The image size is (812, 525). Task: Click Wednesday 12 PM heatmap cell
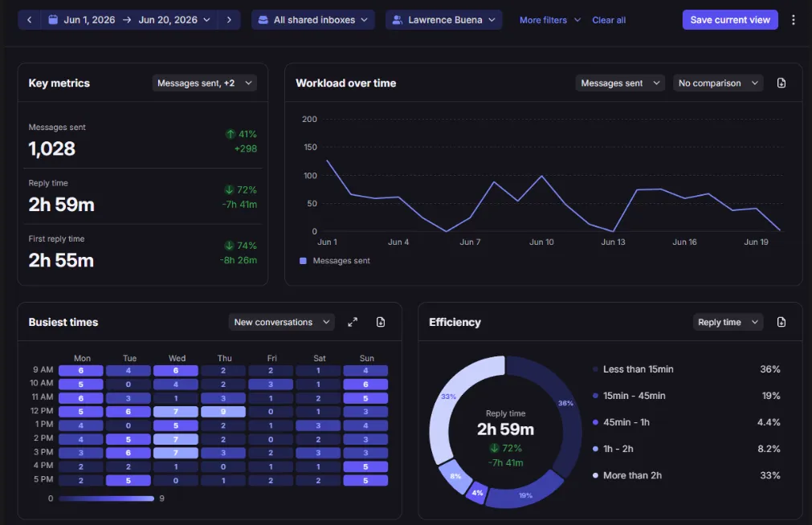pos(176,412)
